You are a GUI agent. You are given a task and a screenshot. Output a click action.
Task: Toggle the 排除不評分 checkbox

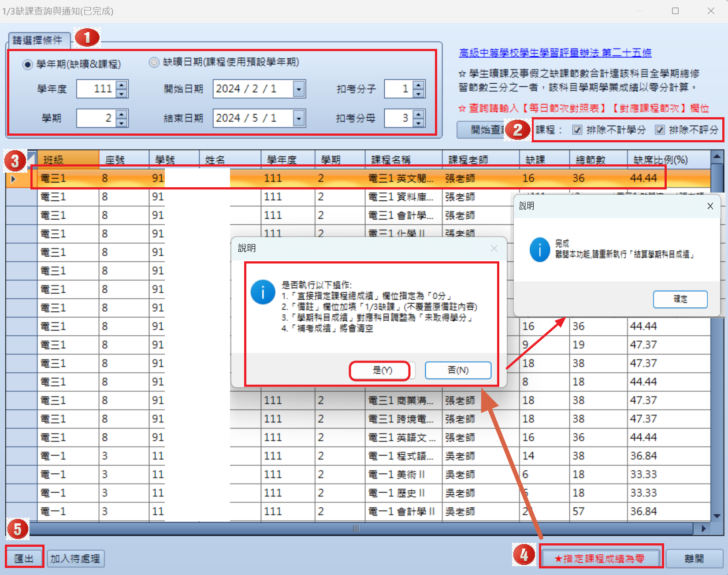coord(660,130)
